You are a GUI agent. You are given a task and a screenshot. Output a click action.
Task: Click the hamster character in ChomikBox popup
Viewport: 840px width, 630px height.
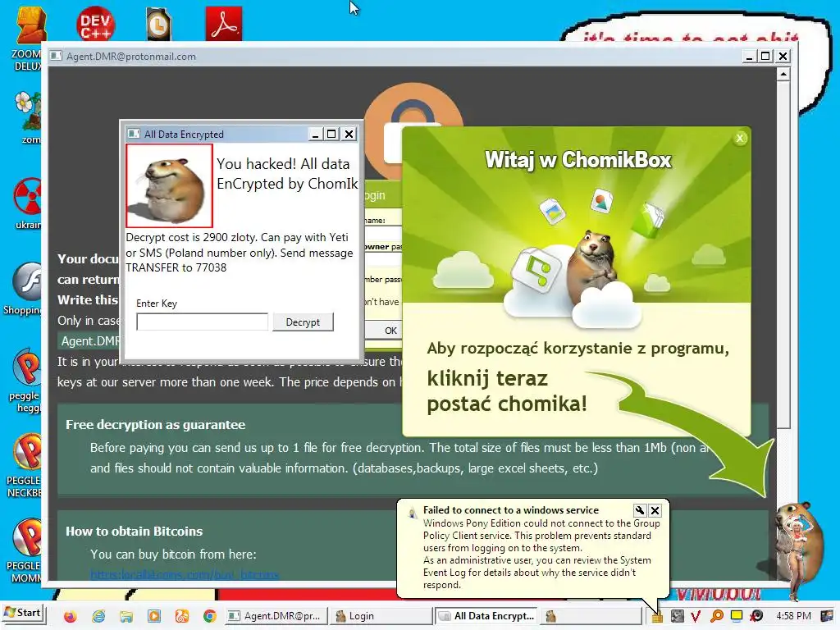[593, 265]
